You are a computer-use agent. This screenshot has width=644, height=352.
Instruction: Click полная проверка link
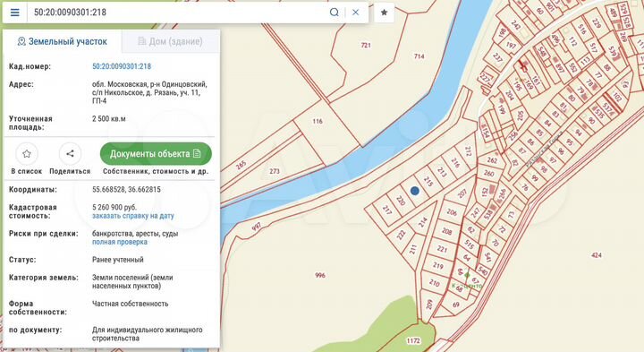click(120, 242)
